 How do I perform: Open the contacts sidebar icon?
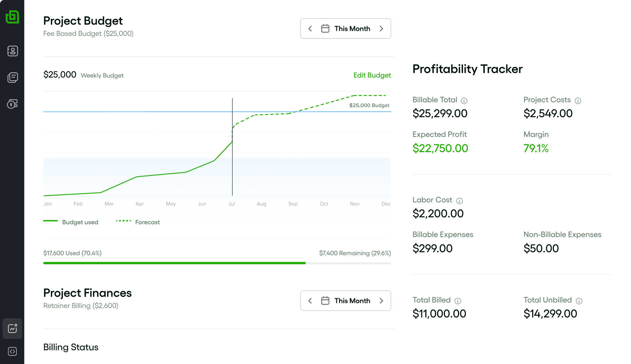(13, 51)
